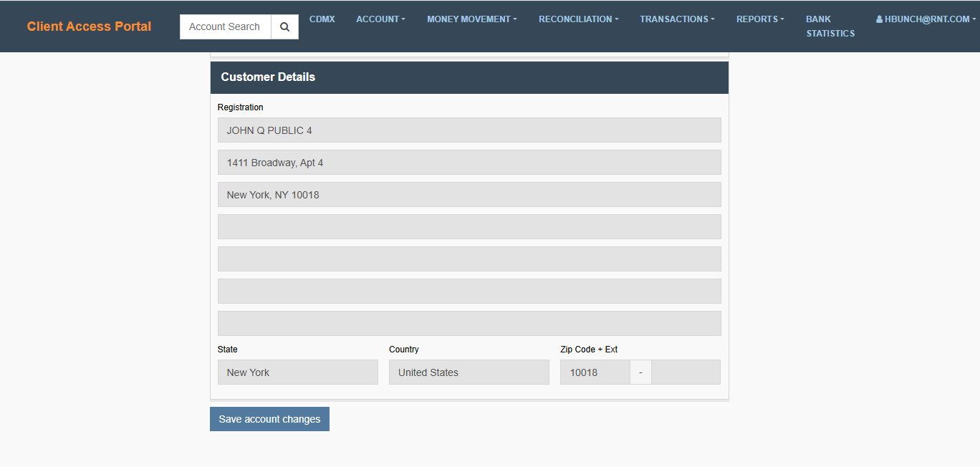Click the New York, NY 10018 field
The height and width of the screenshot is (467, 980).
pos(469,195)
